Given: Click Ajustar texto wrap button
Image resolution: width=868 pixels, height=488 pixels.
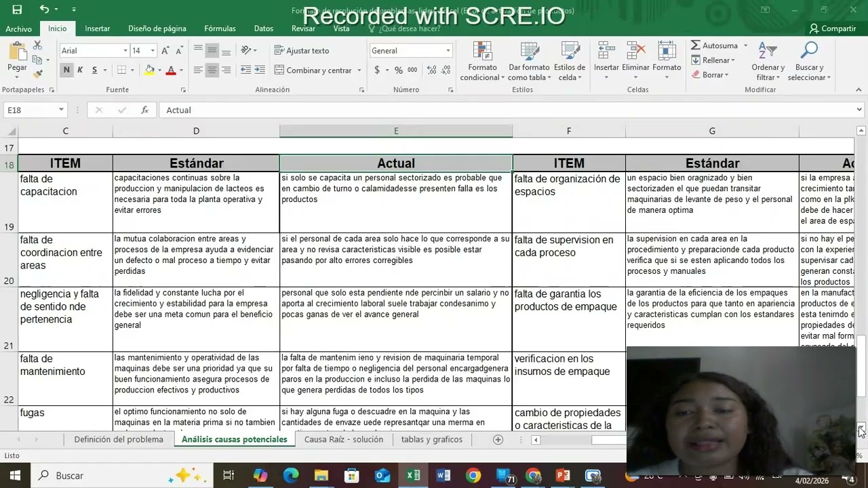Looking at the screenshot, I should (302, 51).
